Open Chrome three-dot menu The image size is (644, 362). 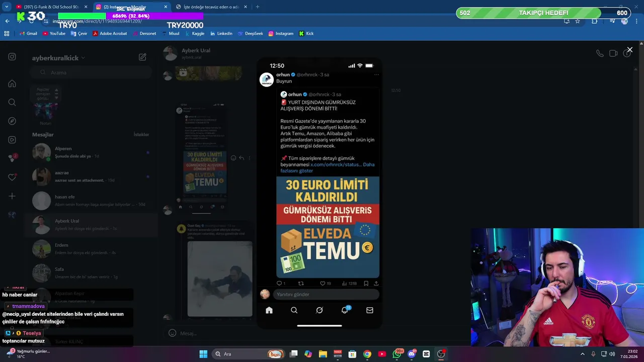click(x=637, y=21)
